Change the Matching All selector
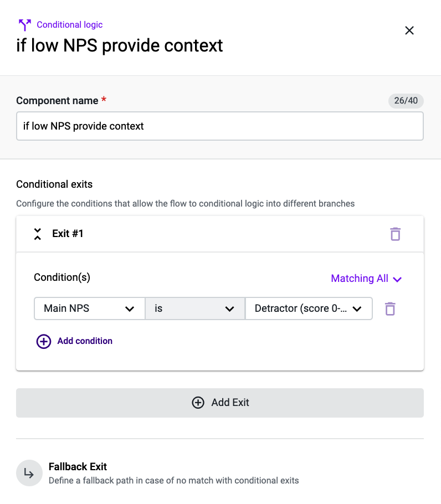The height and width of the screenshot is (504, 441). tap(366, 279)
